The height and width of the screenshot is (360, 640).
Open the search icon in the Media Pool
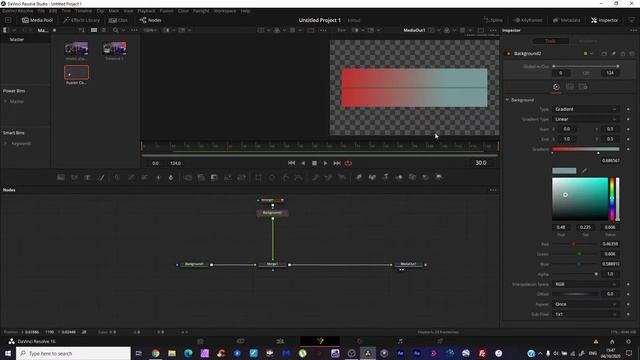pos(116,30)
